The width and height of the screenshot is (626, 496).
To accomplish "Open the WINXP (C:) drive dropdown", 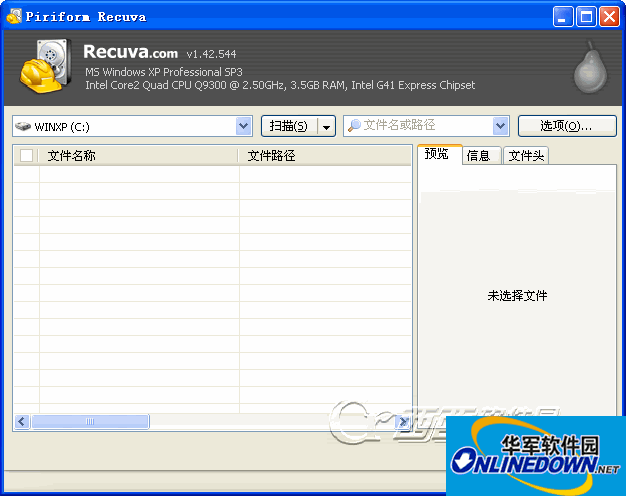I will (244, 126).
